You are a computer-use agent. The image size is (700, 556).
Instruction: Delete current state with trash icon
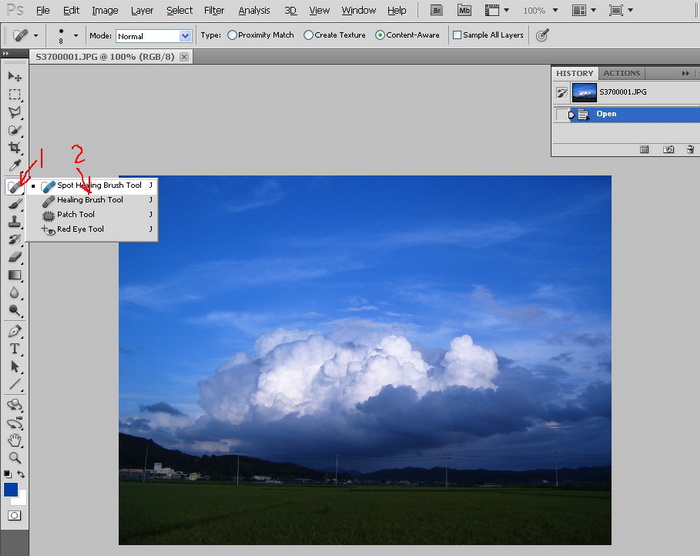pos(689,149)
